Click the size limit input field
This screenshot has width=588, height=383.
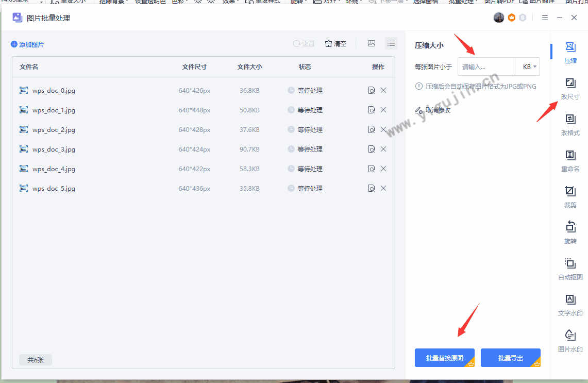tap(486, 67)
